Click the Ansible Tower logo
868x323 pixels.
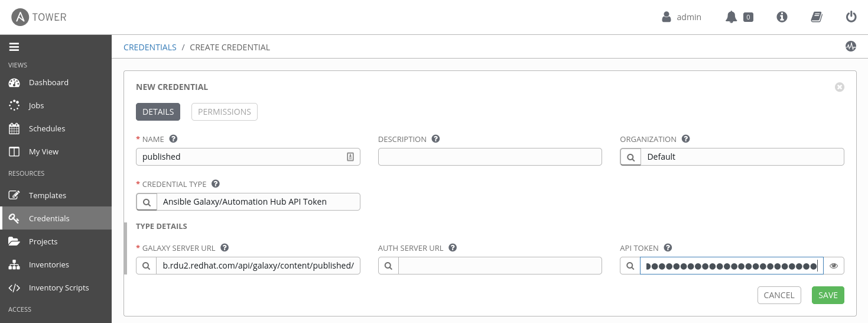(x=39, y=17)
